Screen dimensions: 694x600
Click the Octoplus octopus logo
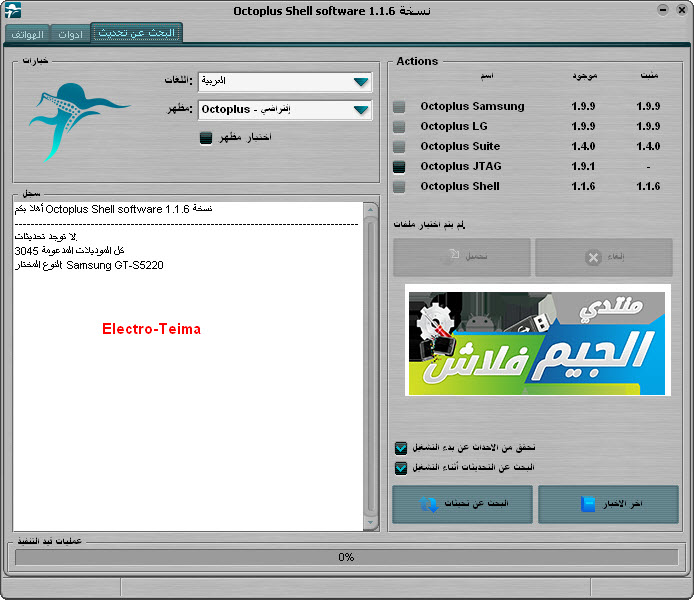(80, 122)
